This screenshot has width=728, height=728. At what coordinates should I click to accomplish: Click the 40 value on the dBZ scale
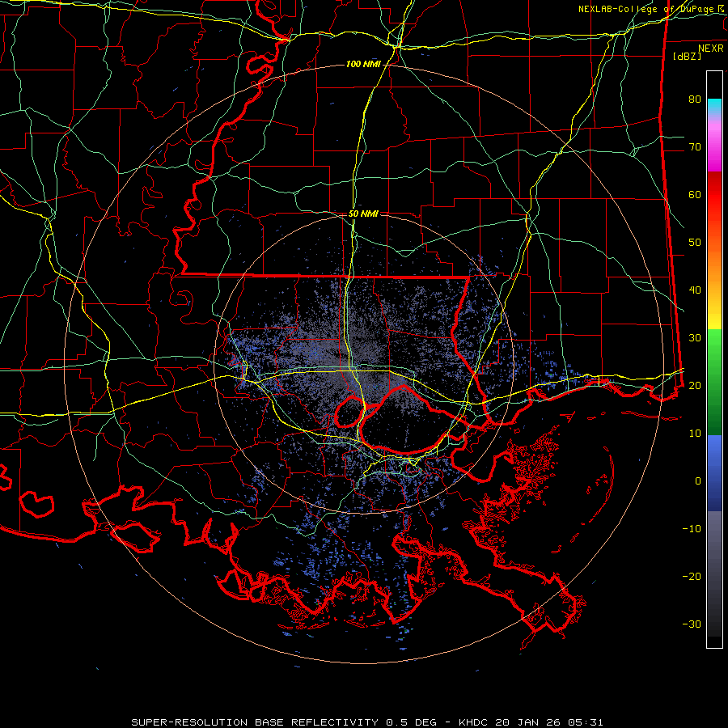695,290
